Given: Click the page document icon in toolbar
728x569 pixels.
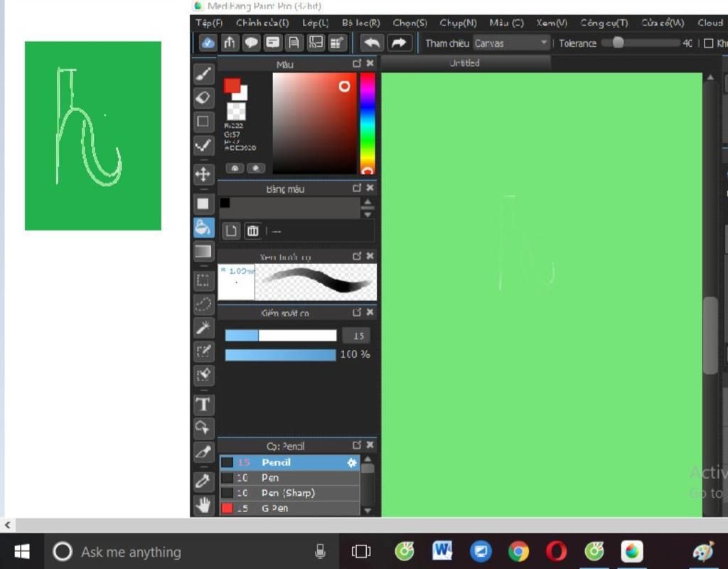Looking at the screenshot, I should click(294, 43).
